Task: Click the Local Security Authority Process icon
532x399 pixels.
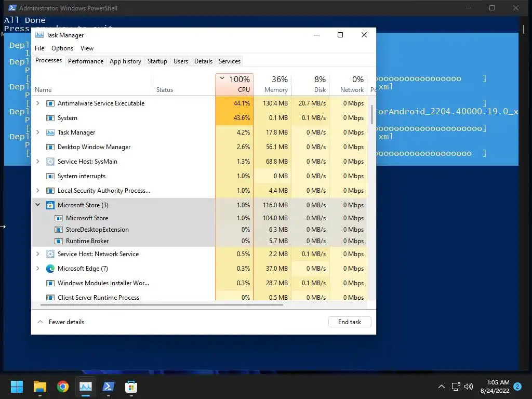Action: click(50, 191)
